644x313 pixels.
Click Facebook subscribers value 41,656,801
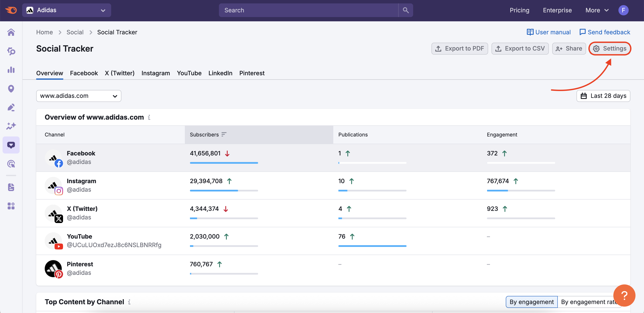(x=205, y=153)
